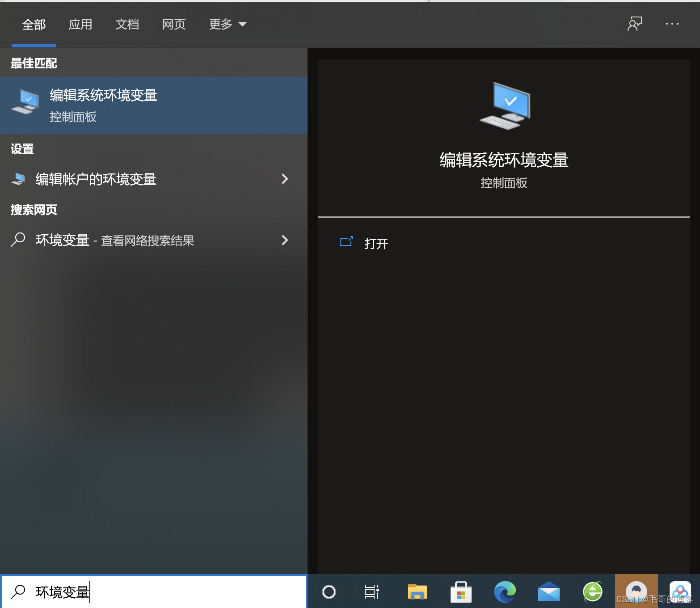Viewport: 700px width, 608px height.
Task: Focus the 环境变量 search input box
Action: [x=154, y=592]
